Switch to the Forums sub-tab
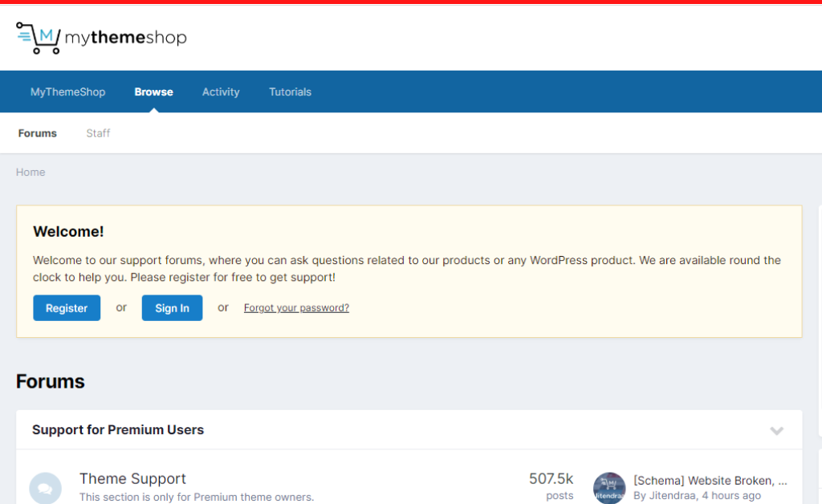The image size is (822, 504). (37, 133)
